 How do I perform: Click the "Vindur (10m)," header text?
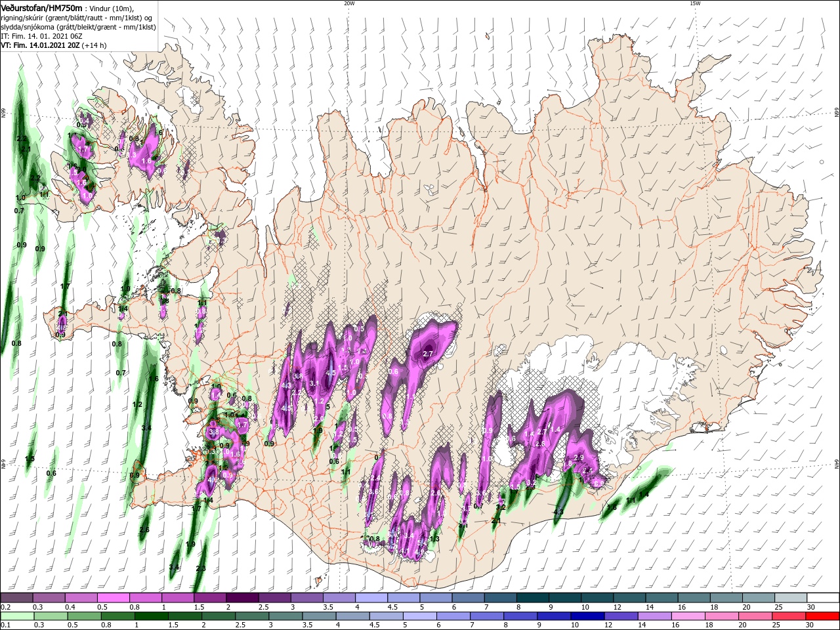(x=111, y=8)
